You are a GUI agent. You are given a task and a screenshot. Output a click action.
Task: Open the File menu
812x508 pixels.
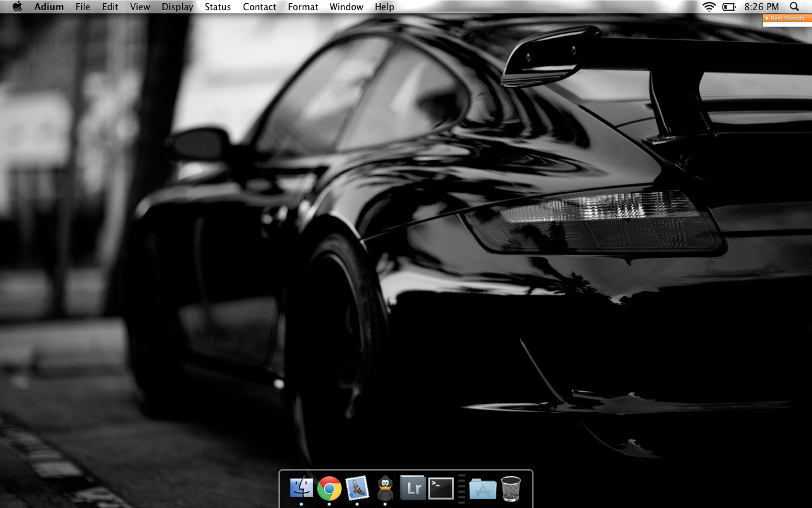(x=82, y=7)
